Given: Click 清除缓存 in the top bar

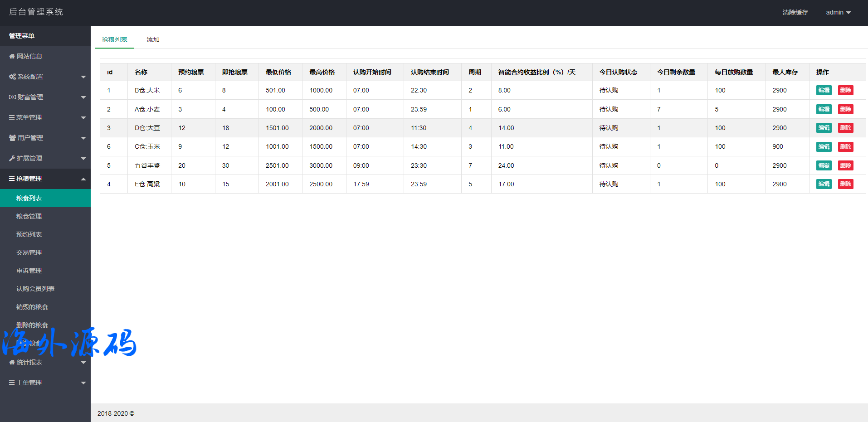Looking at the screenshot, I should (795, 12).
